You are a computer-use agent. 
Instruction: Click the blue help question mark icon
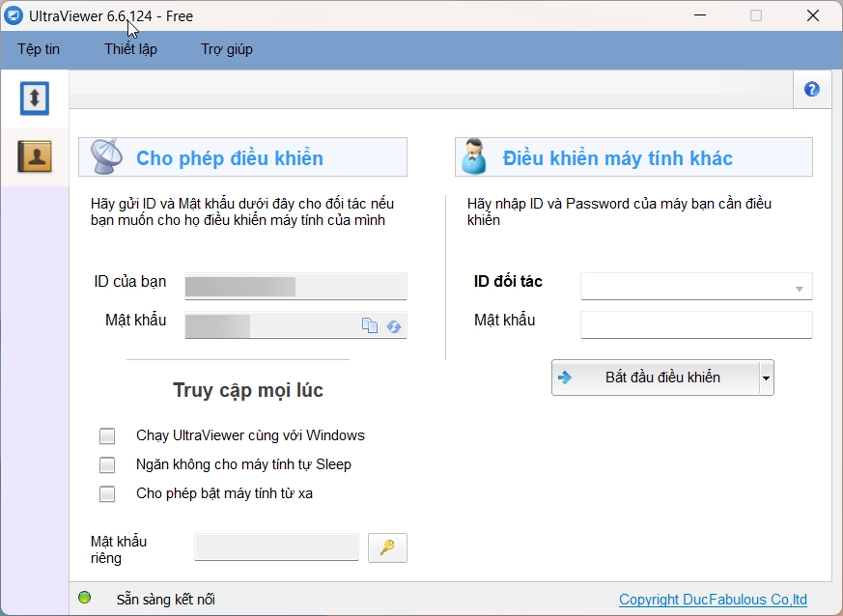point(812,89)
